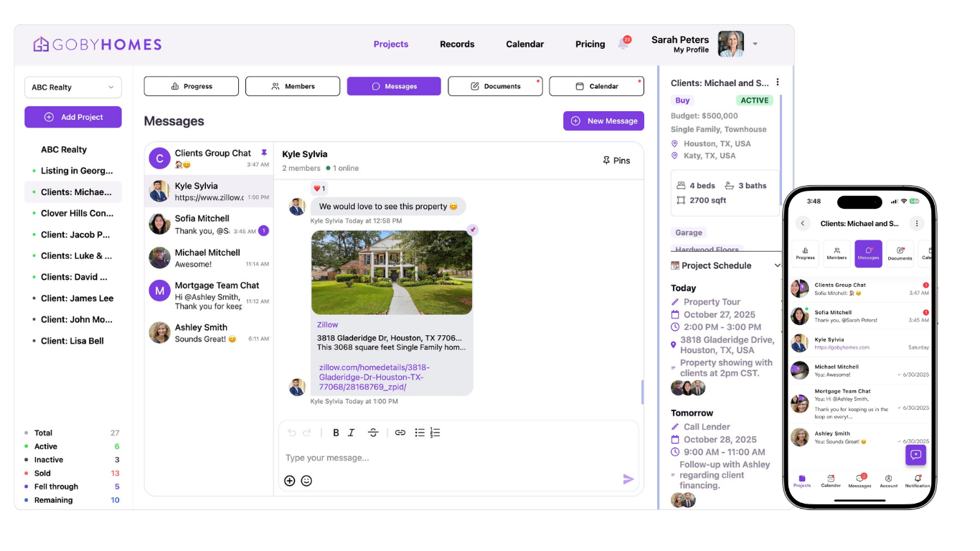This screenshot has height=551, width=980.
Task: Go to Records in top navigation
Action: pos(457,44)
